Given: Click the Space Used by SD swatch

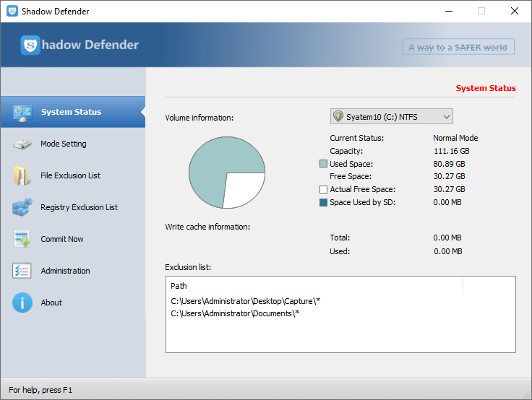Looking at the screenshot, I should click(x=323, y=202).
